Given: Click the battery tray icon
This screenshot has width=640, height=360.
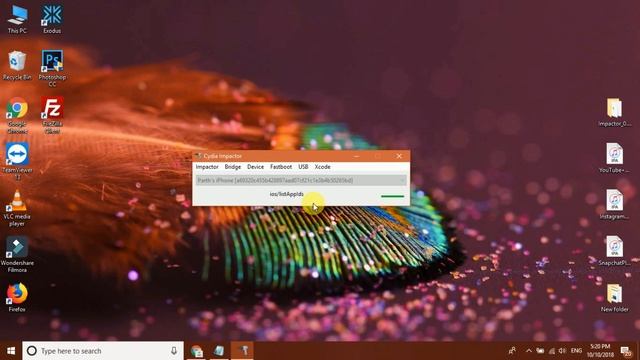Looking at the screenshot, I should point(540,351).
